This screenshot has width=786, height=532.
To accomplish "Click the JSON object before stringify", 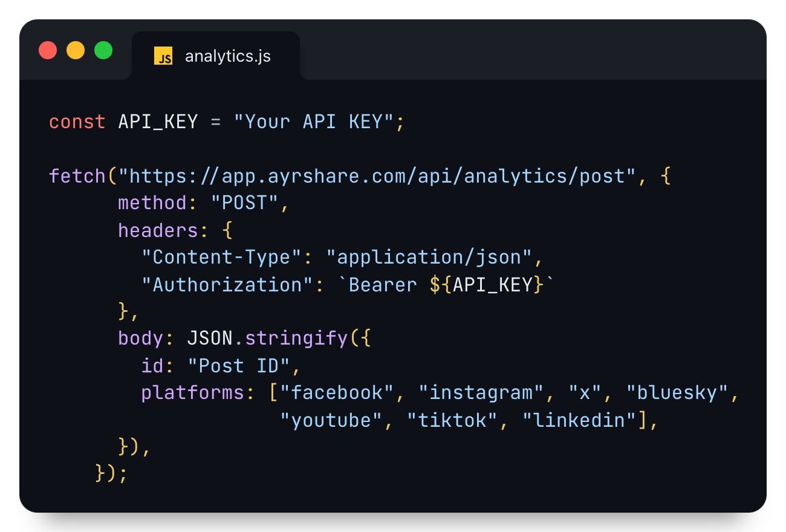I will pyautogui.click(x=210, y=339).
